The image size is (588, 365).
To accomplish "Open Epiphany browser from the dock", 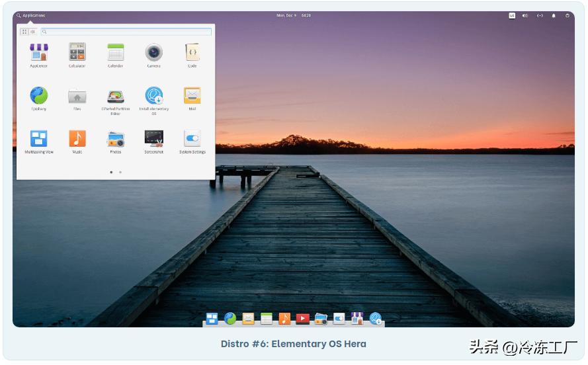I will [230, 319].
